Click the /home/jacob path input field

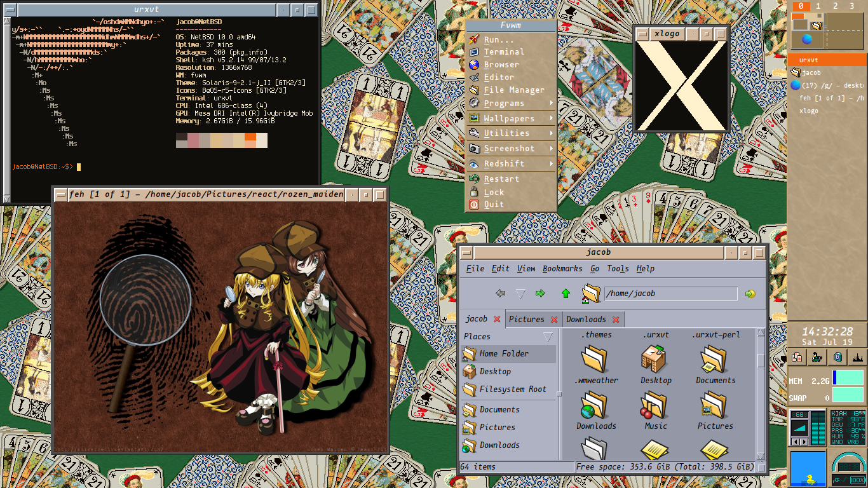tap(670, 294)
